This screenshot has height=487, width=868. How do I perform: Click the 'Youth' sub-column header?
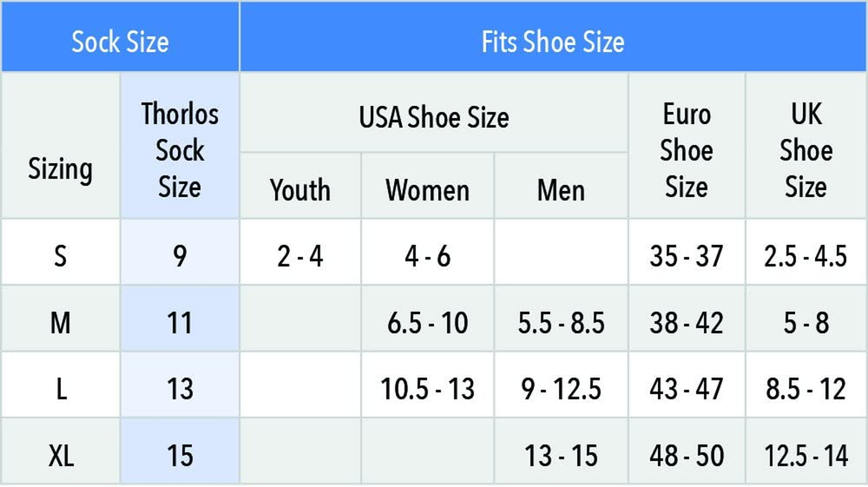(x=300, y=189)
